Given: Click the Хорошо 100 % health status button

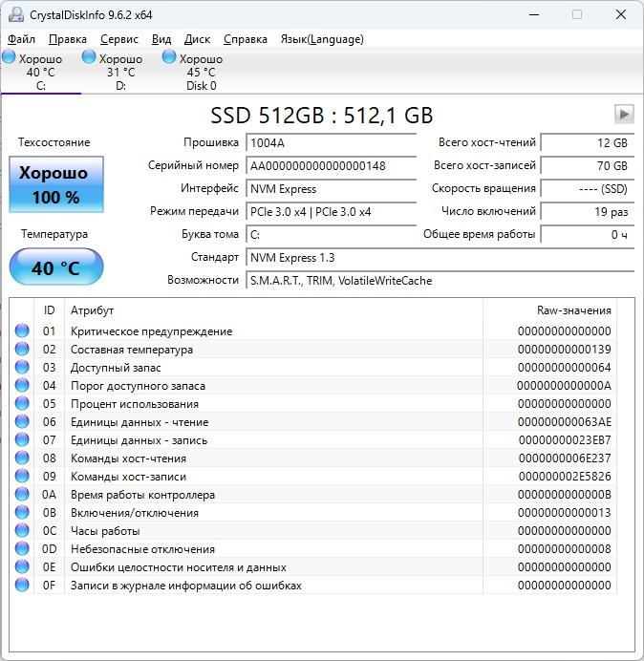Looking at the screenshot, I should coord(56,184).
